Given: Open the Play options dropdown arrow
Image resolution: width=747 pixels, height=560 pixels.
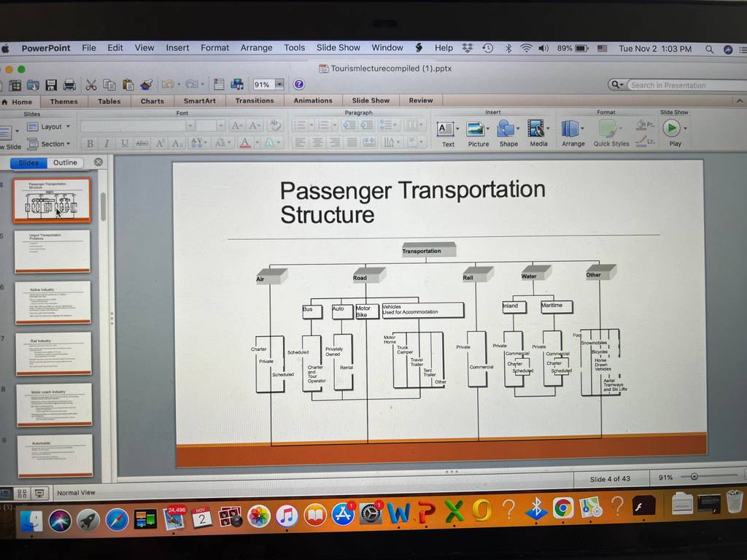Looking at the screenshot, I should [x=686, y=128].
